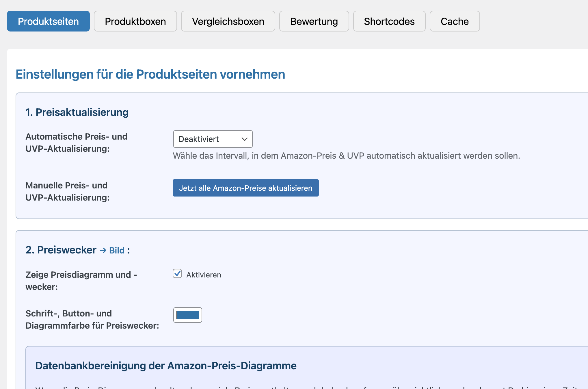Go to the Bewertung tab
Image resolution: width=588 pixels, height=389 pixels.
[x=314, y=21]
